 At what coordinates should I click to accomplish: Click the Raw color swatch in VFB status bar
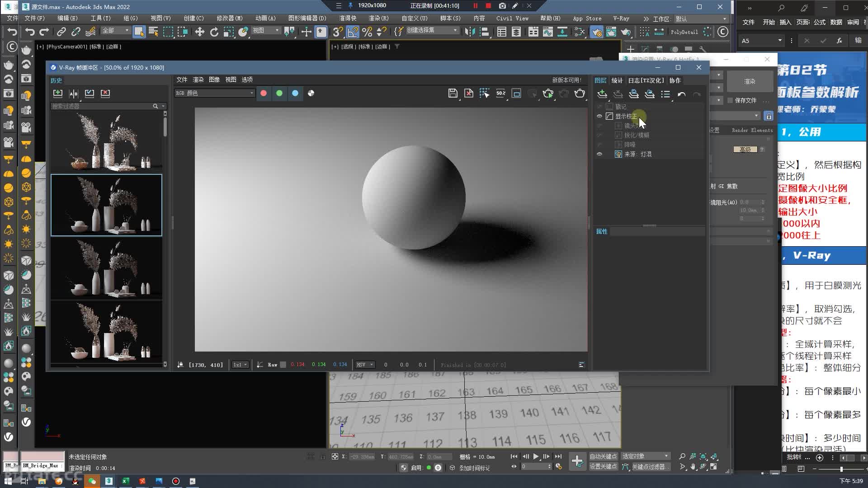point(283,365)
